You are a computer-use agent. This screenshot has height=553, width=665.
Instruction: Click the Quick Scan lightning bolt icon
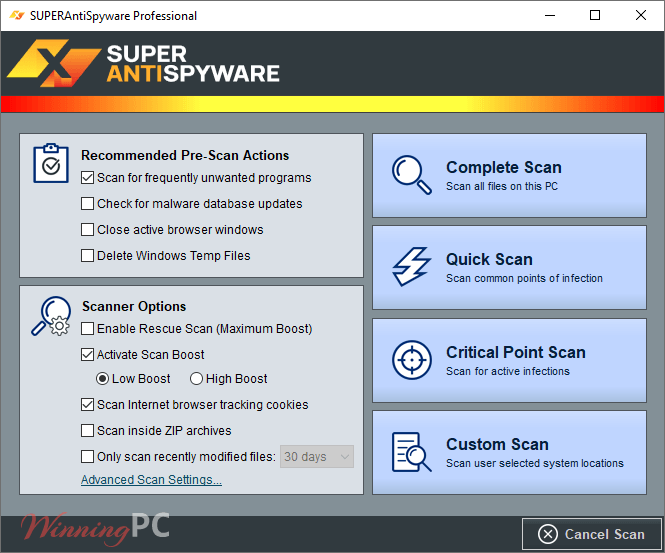[x=411, y=267]
